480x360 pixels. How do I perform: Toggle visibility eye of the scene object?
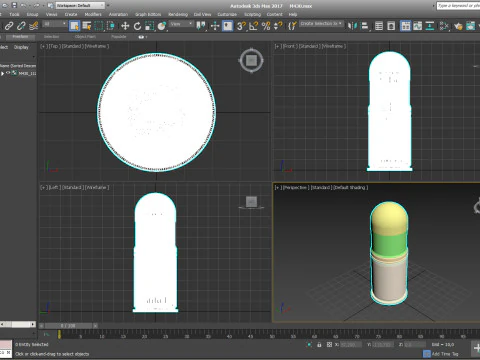[8, 73]
